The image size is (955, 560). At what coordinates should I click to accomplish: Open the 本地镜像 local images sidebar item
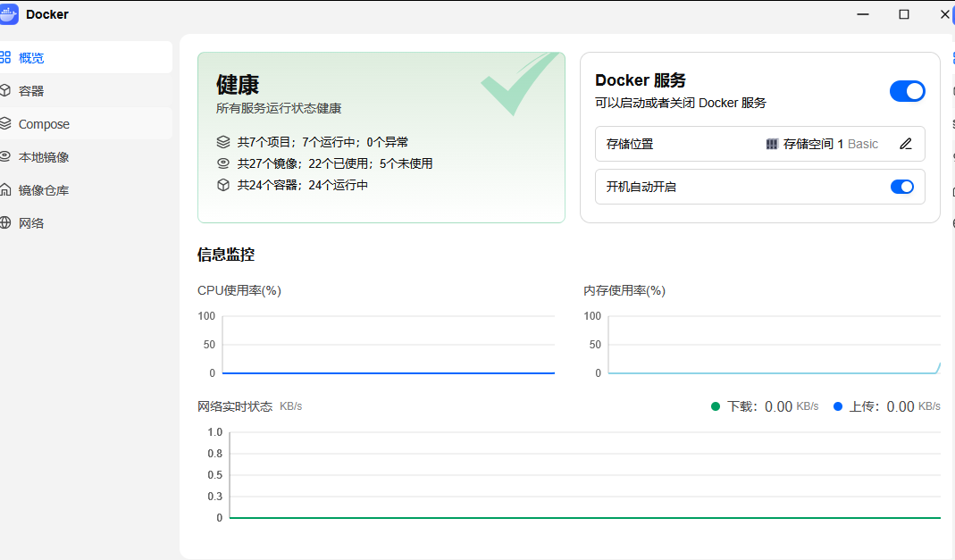85,157
